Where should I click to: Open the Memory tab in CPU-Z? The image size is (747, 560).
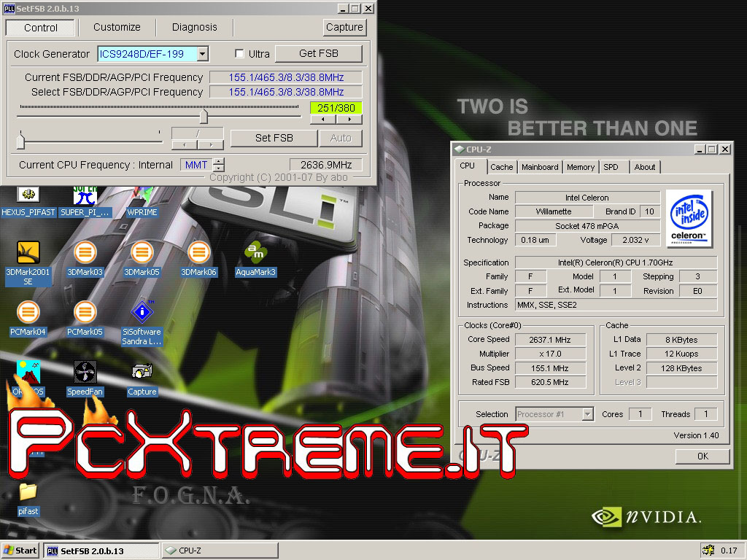click(x=580, y=167)
